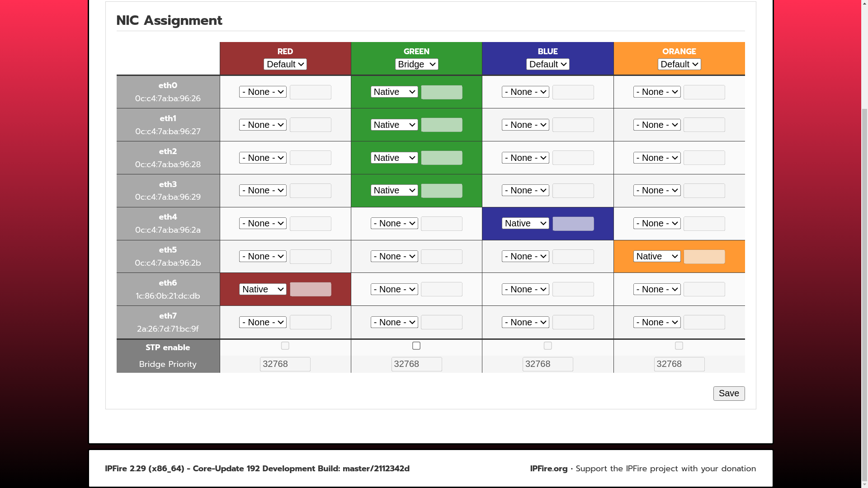Image resolution: width=868 pixels, height=488 pixels.
Task: Open eth0 ORANGE None dropdown
Action: [657, 92]
